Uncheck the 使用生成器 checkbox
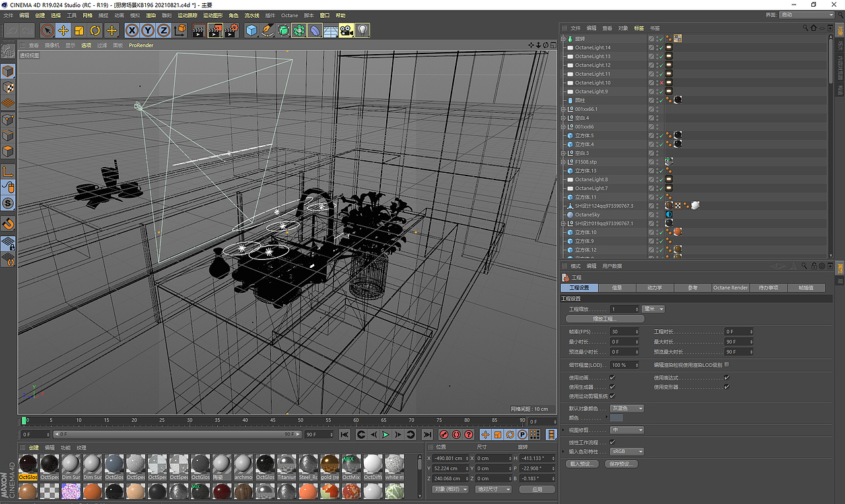Image resolution: width=845 pixels, height=504 pixels. coord(613,387)
